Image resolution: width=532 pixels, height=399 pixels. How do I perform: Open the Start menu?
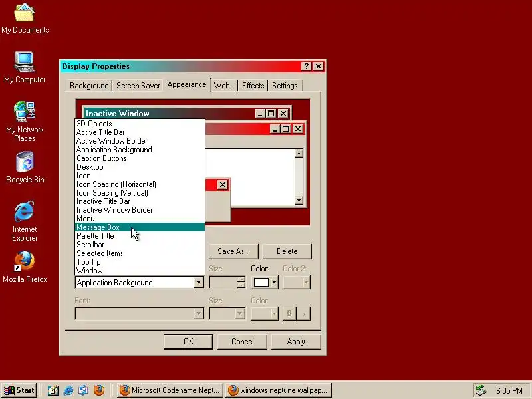[x=19, y=390]
